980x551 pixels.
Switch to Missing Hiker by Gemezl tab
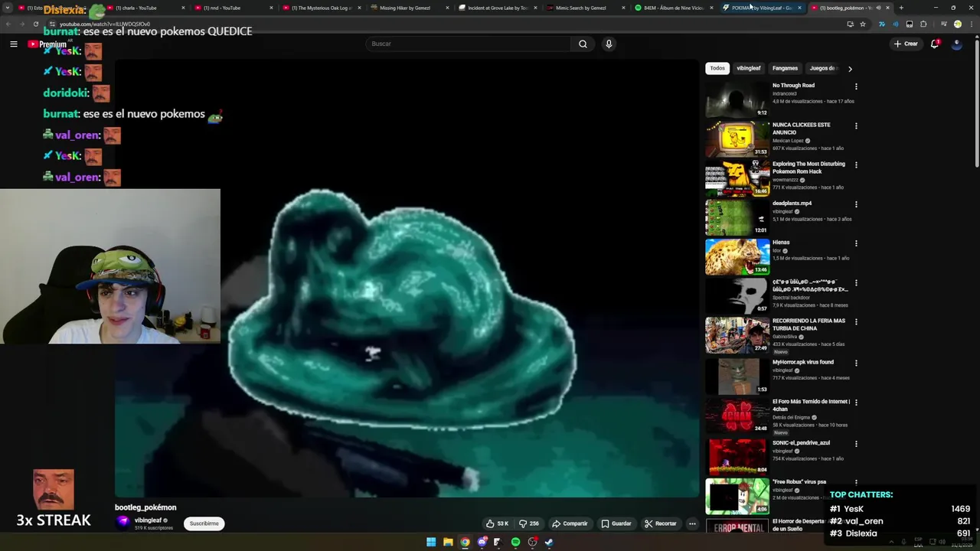[408, 8]
